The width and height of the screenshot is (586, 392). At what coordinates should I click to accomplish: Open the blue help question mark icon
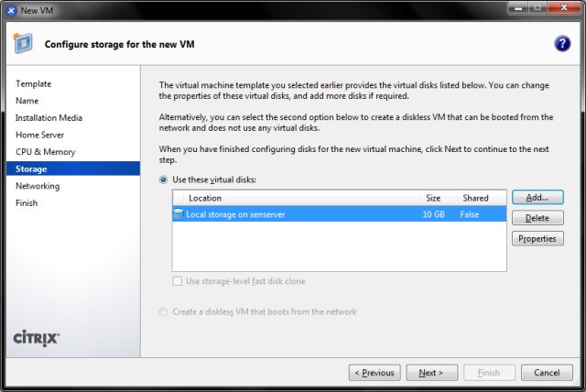click(x=562, y=44)
